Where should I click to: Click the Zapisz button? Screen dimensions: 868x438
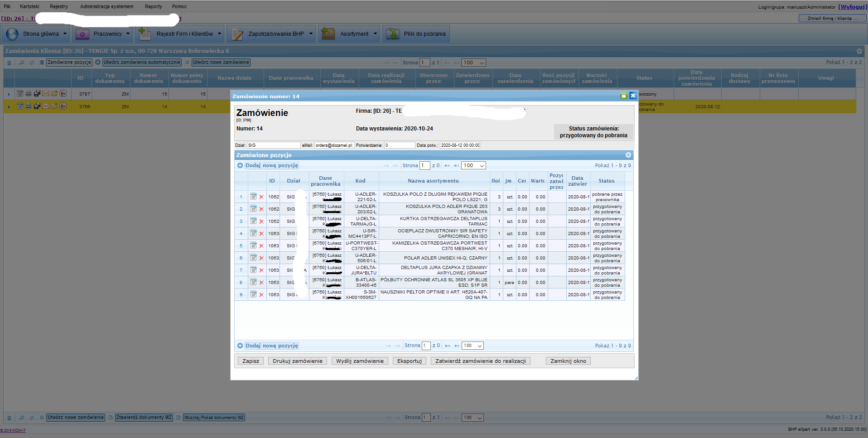(x=251, y=361)
